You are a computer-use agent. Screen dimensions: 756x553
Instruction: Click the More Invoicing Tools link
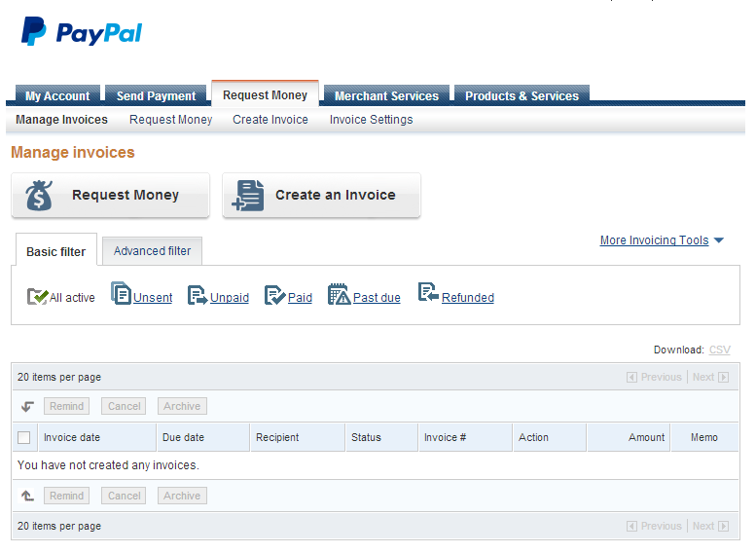tap(654, 240)
